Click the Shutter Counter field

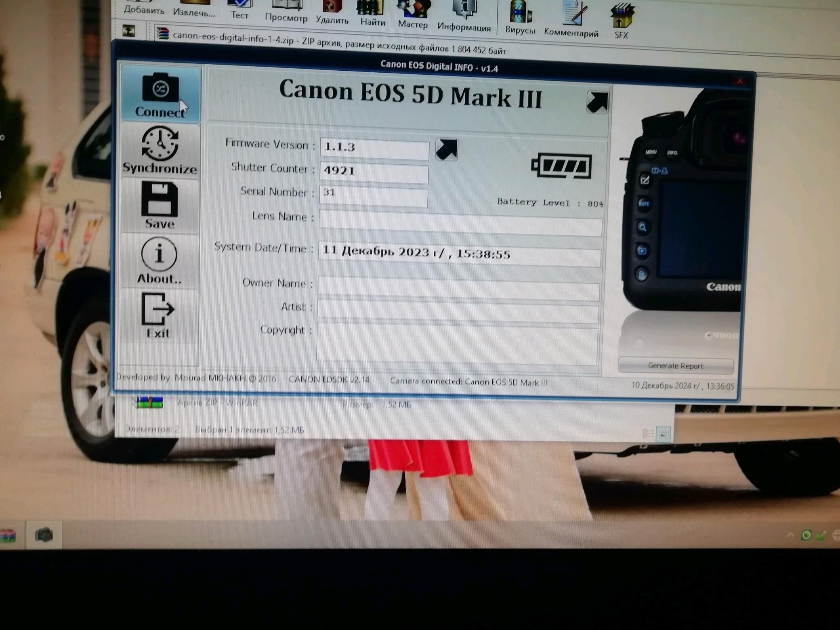374,172
